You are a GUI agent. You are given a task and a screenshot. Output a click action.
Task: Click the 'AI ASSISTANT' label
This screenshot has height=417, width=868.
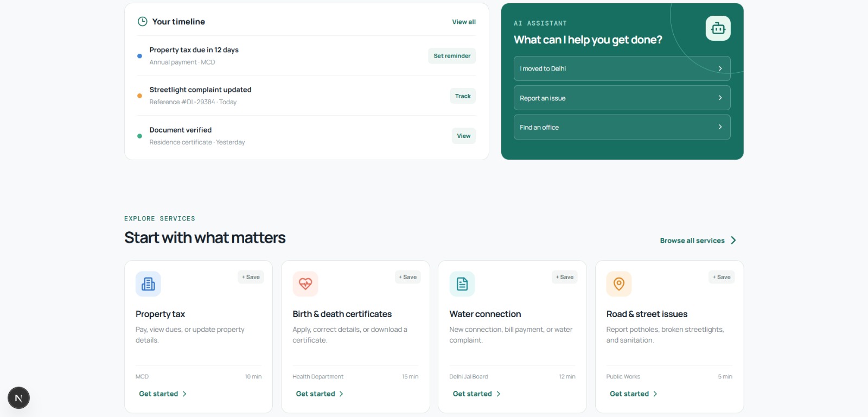(540, 23)
